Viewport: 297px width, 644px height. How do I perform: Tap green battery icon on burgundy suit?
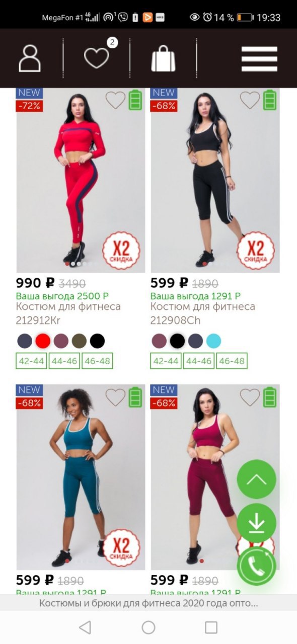tap(270, 397)
